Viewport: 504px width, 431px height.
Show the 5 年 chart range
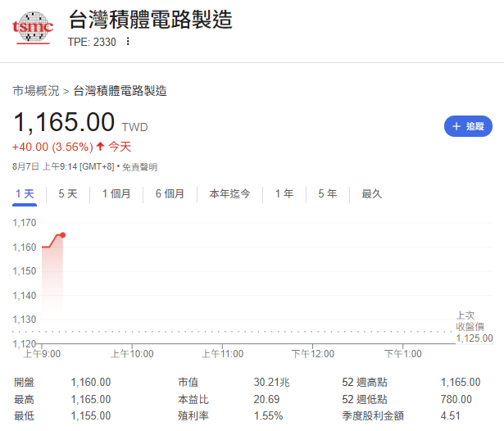(328, 194)
